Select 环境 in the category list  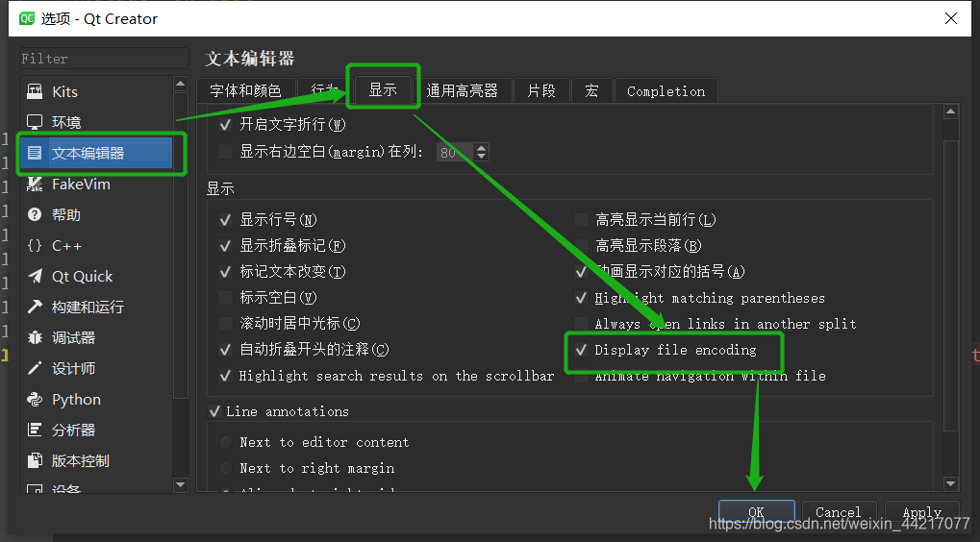95,122
